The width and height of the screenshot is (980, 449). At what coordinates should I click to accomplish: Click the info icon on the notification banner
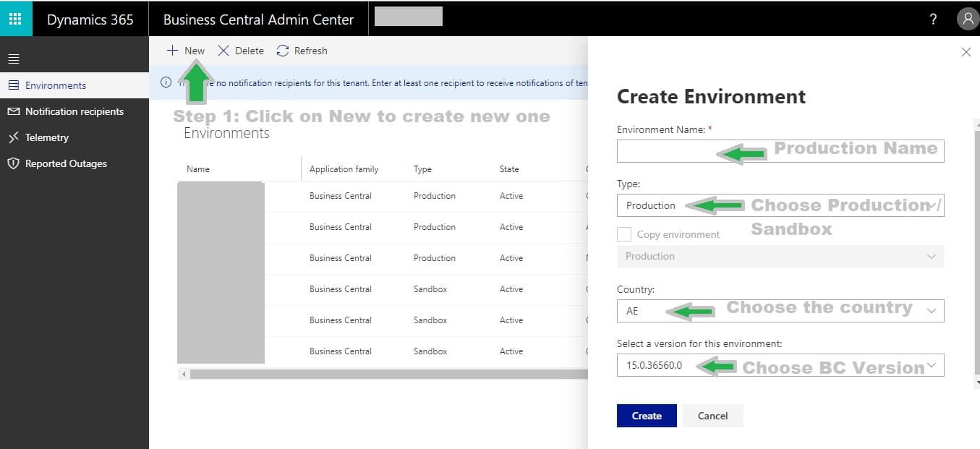pyautogui.click(x=166, y=82)
